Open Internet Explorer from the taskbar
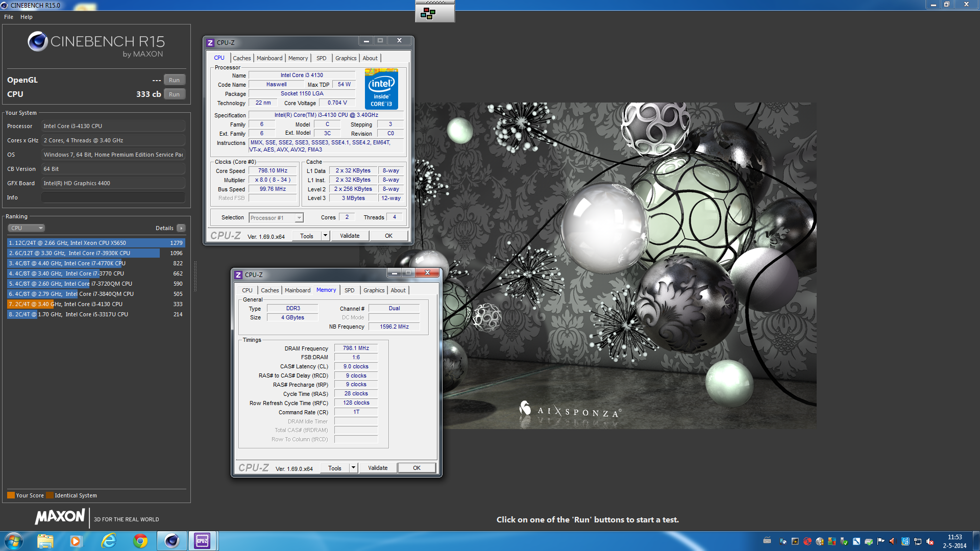 pos(109,541)
